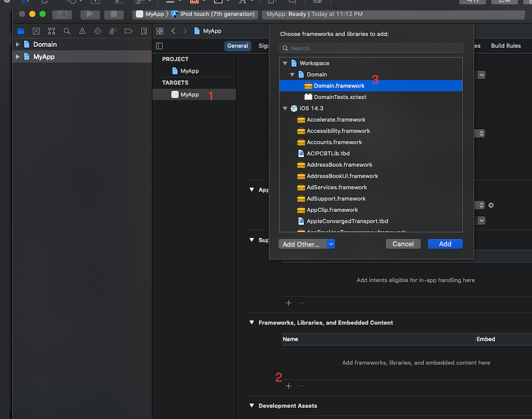532x419 pixels.
Task: Select AdSupport.framework
Action: pos(371,198)
